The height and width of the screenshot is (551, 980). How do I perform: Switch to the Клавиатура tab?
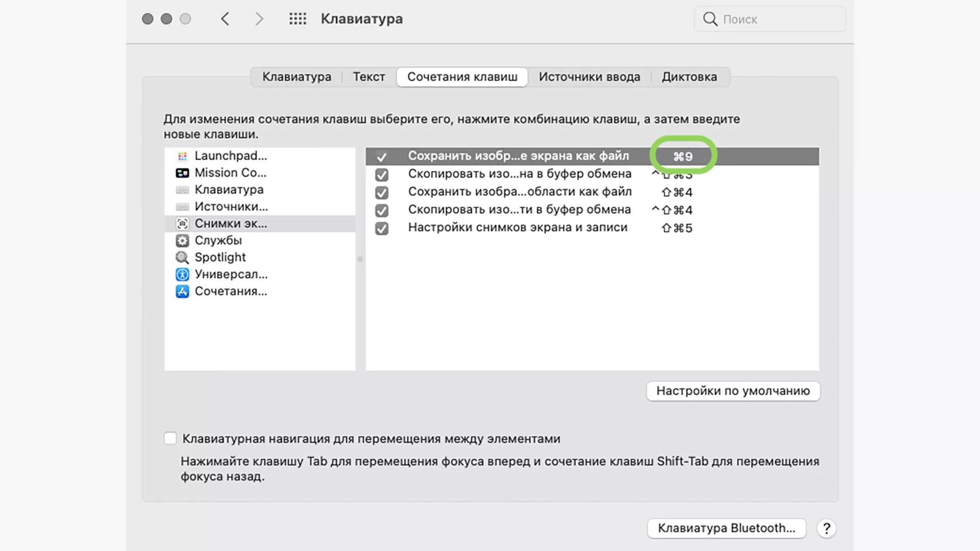[x=297, y=77]
